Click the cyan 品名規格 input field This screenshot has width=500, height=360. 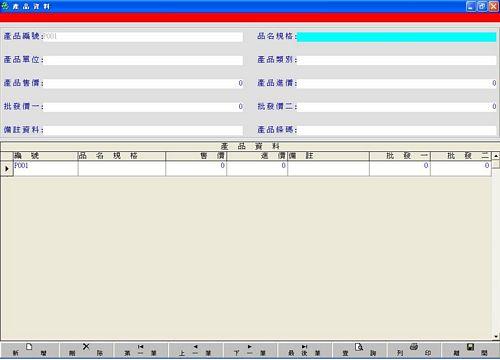[396, 37]
